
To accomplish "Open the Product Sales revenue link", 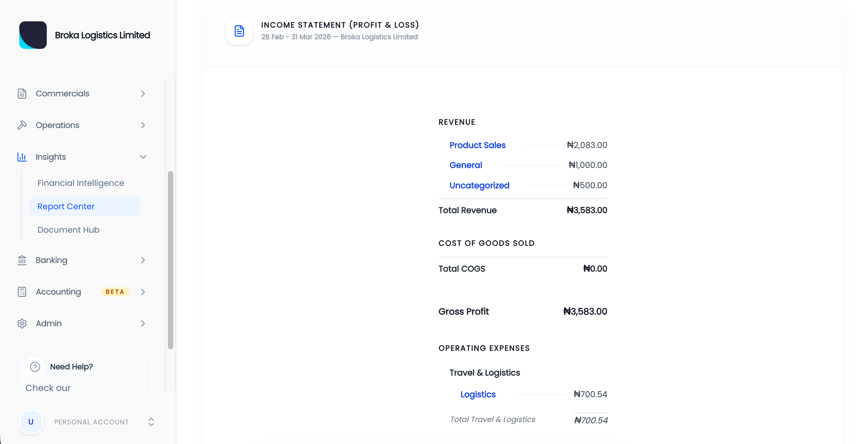I will [477, 145].
